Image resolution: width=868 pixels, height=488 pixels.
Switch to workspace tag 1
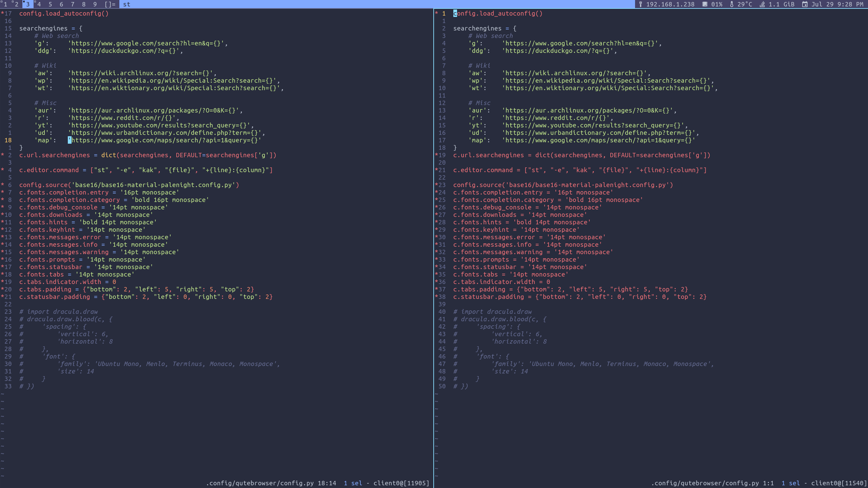tap(5, 4)
